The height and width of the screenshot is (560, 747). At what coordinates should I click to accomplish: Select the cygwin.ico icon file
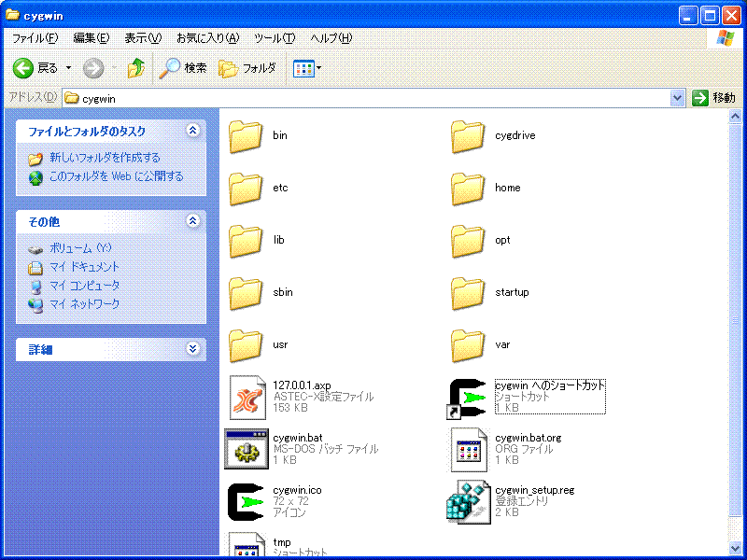246,502
